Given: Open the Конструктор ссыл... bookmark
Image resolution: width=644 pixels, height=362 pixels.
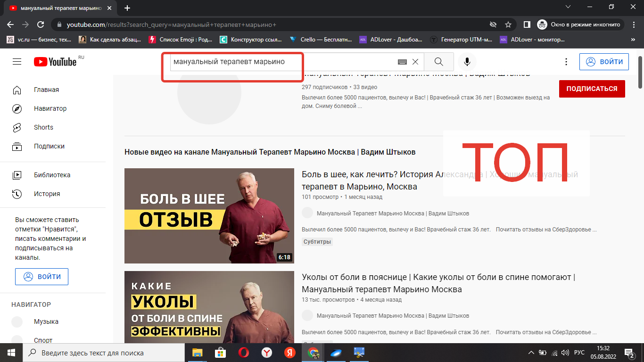Looking at the screenshot, I should 252,40.
